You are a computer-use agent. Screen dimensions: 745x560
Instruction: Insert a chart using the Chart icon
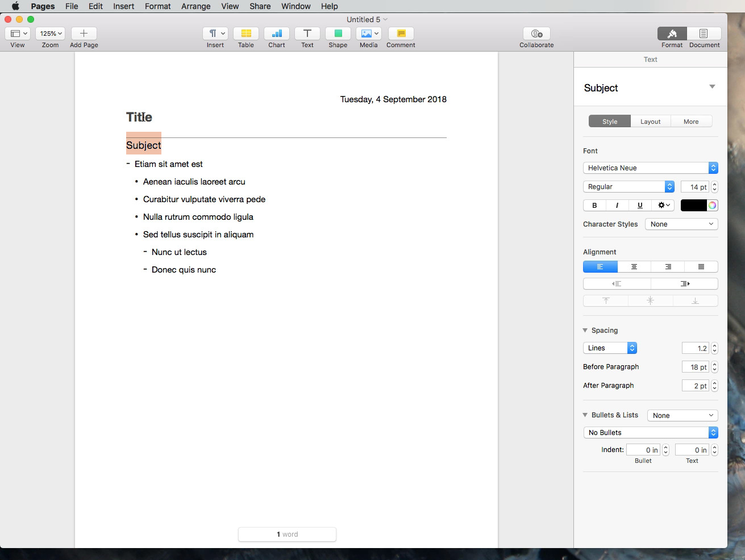277,34
